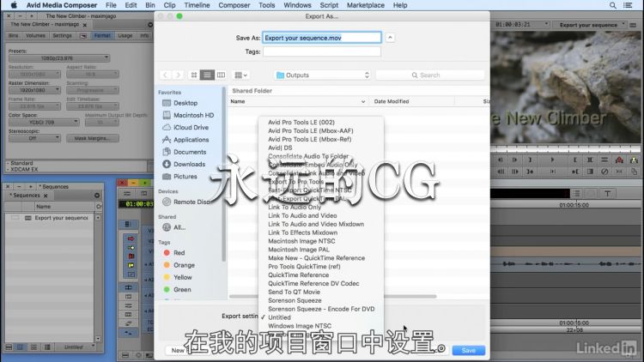The height and width of the screenshot is (362, 644).
Task: Select the Green tag in sidebar
Action: tap(182, 290)
